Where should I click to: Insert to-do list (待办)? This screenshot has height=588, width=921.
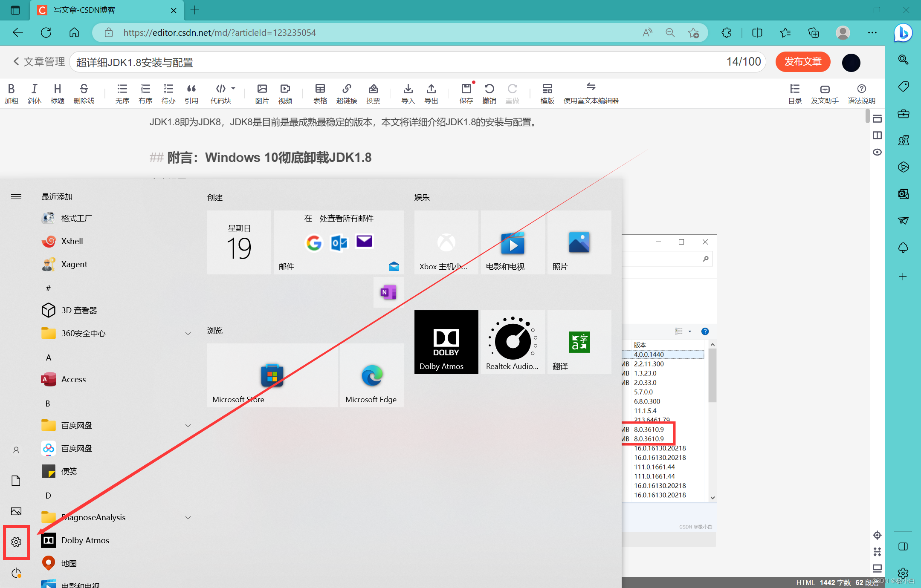click(x=168, y=94)
